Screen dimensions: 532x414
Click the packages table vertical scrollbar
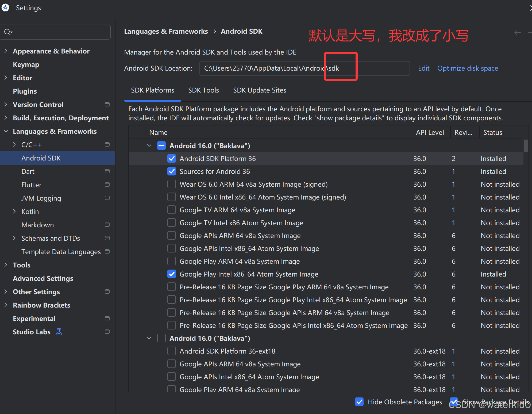[526, 146]
